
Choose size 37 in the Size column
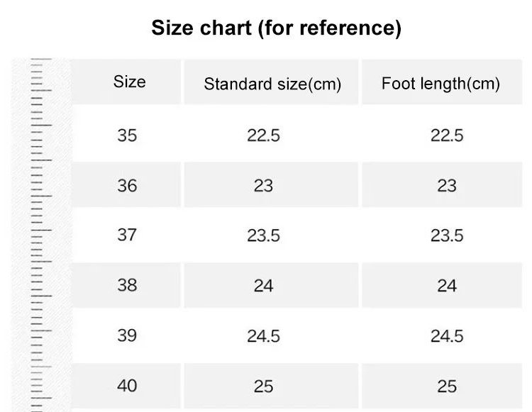pos(128,235)
